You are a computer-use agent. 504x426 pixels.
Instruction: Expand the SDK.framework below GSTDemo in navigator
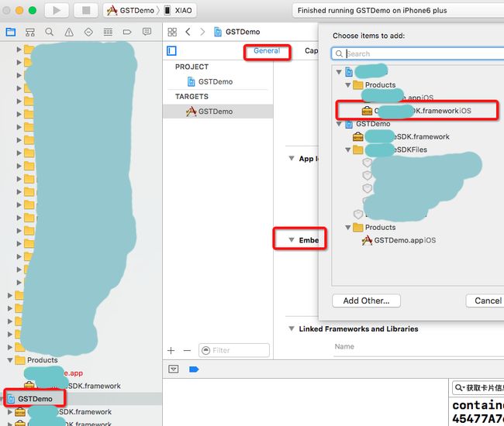pyautogui.click(x=10, y=412)
